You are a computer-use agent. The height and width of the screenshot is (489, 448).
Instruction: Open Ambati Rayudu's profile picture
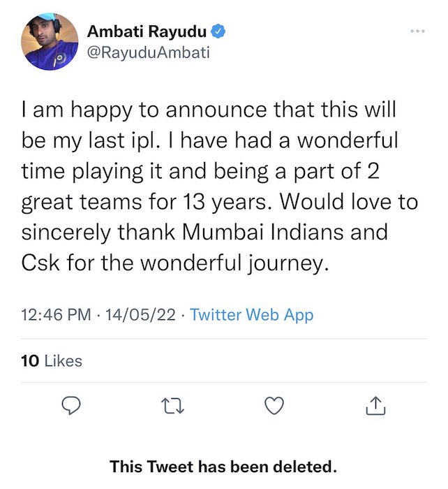(x=50, y=42)
